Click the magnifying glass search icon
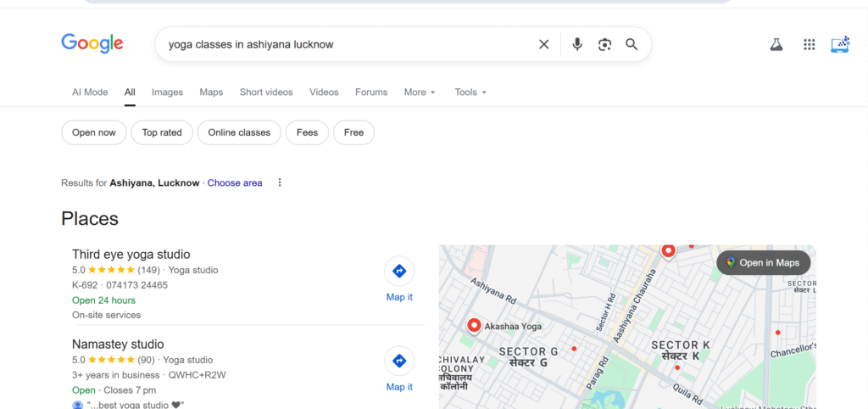 632,44
